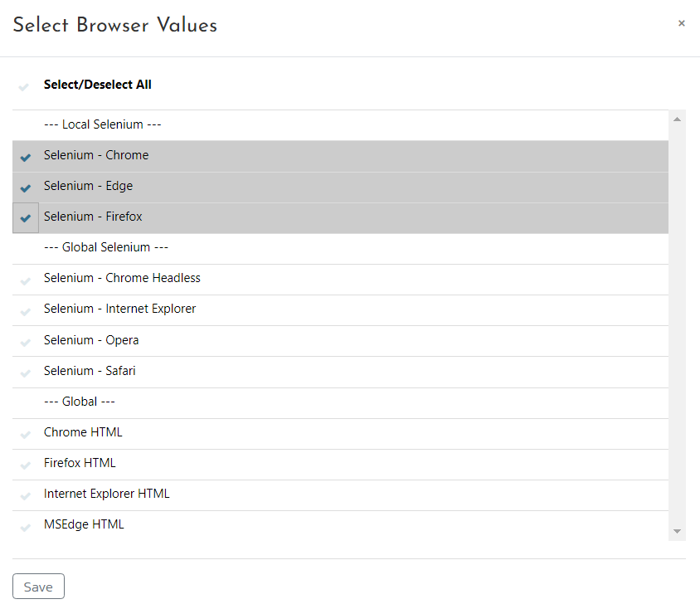The width and height of the screenshot is (700, 609).
Task: Check the Chrome HTML checkmark icon
Action: [x=26, y=434]
